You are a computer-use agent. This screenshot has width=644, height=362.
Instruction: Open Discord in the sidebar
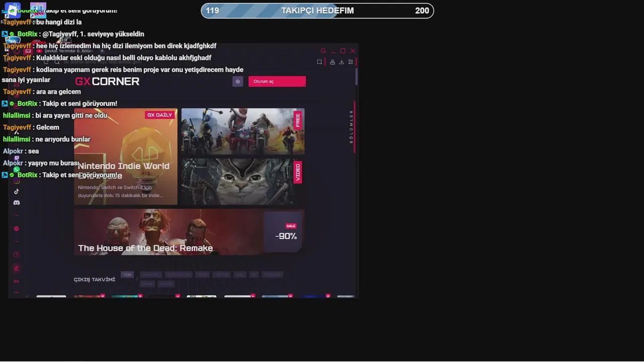click(x=17, y=203)
